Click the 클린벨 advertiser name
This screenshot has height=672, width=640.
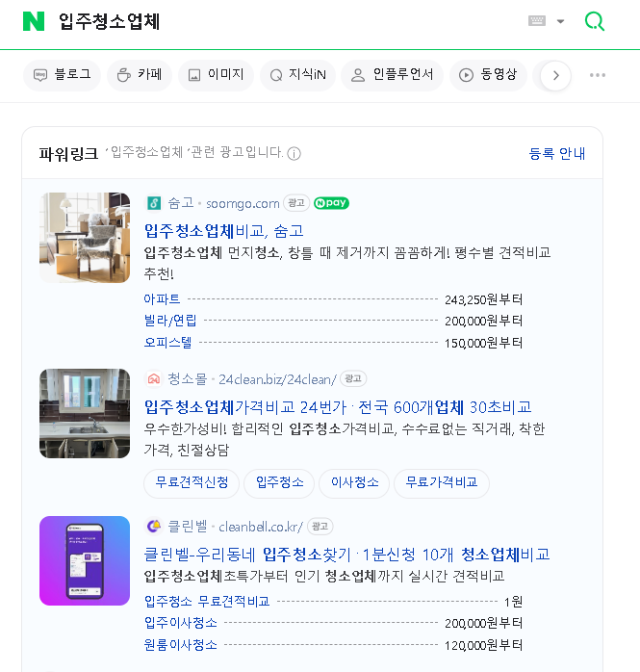188,526
